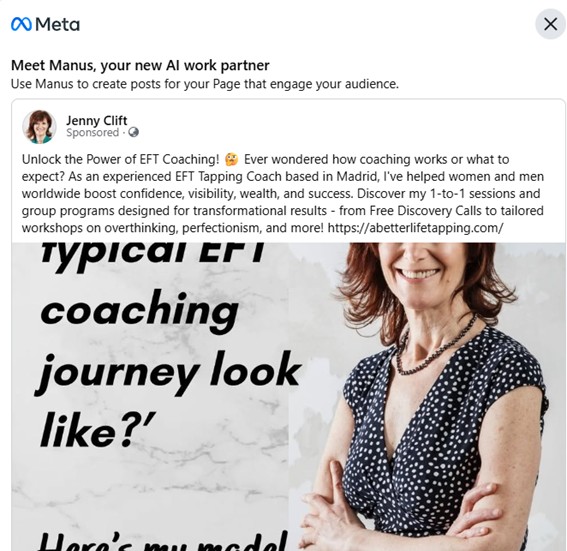Click the word 'coaching' in the ad image
Viewport: 567px width, 551px height.
click(x=139, y=313)
